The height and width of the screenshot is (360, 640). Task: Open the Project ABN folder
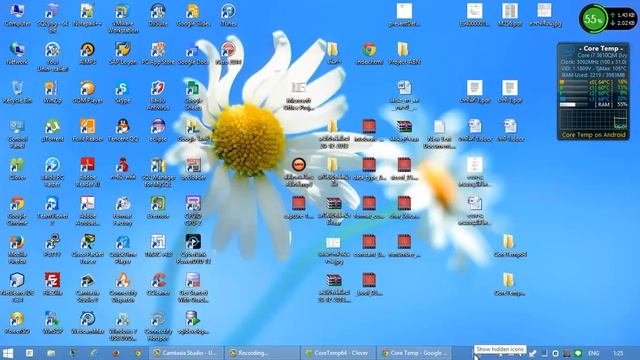point(404,53)
